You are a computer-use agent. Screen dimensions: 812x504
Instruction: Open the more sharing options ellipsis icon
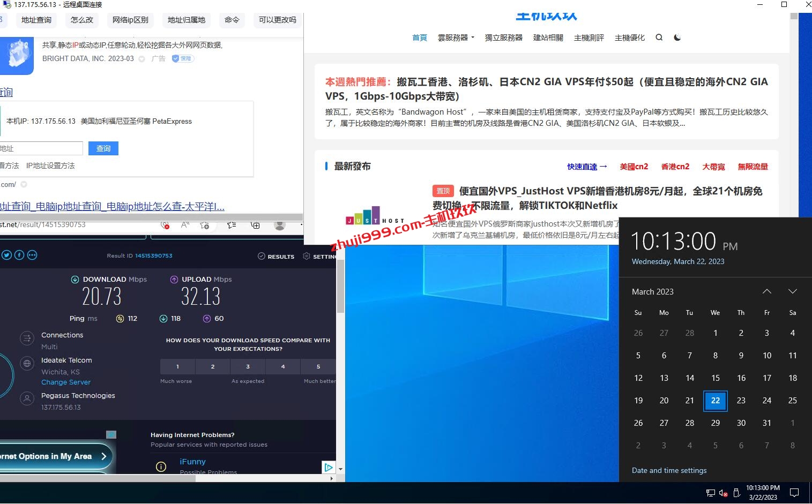click(32, 255)
